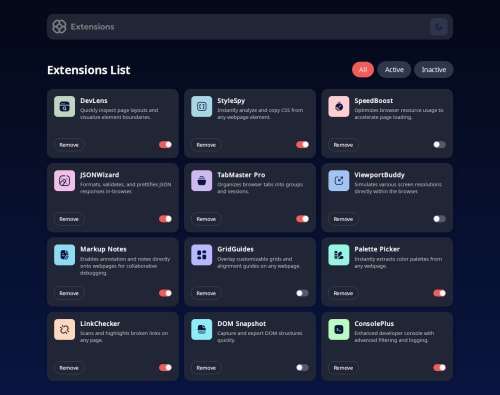Turn off the TabMaster Pro toggle
This screenshot has height=395, width=500.
pos(302,219)
